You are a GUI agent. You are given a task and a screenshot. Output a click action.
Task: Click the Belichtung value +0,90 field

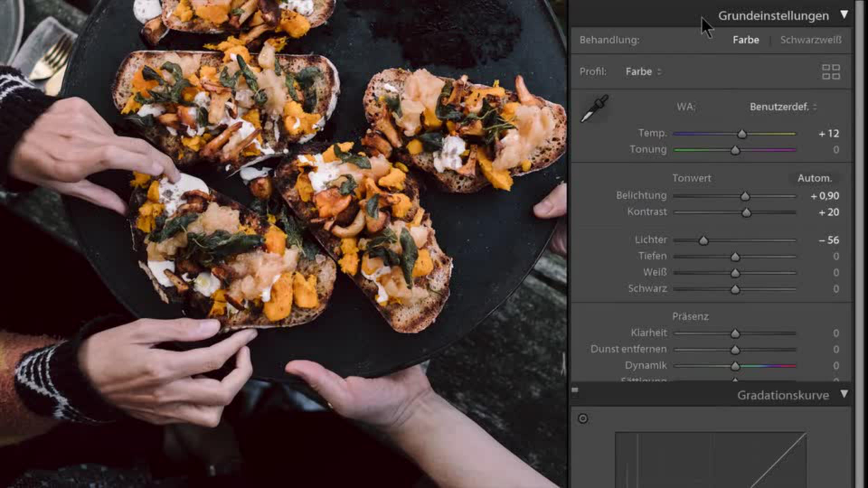click(x=825, y=196)
